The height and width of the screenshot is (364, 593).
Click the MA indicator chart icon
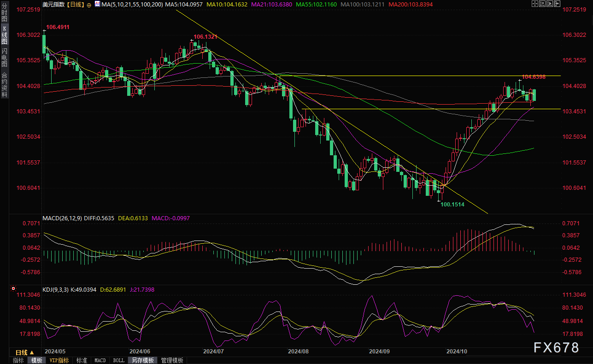[x=97, y=4]
